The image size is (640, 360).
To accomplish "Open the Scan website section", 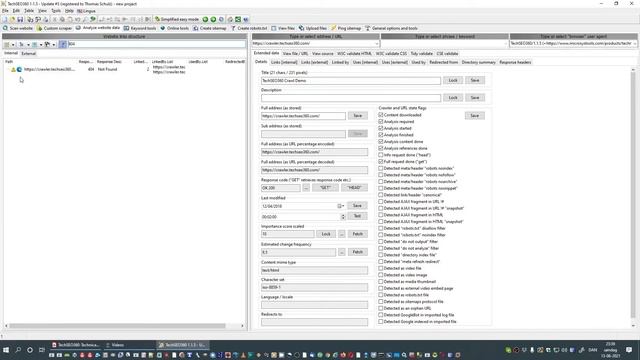I will (18, 28).
